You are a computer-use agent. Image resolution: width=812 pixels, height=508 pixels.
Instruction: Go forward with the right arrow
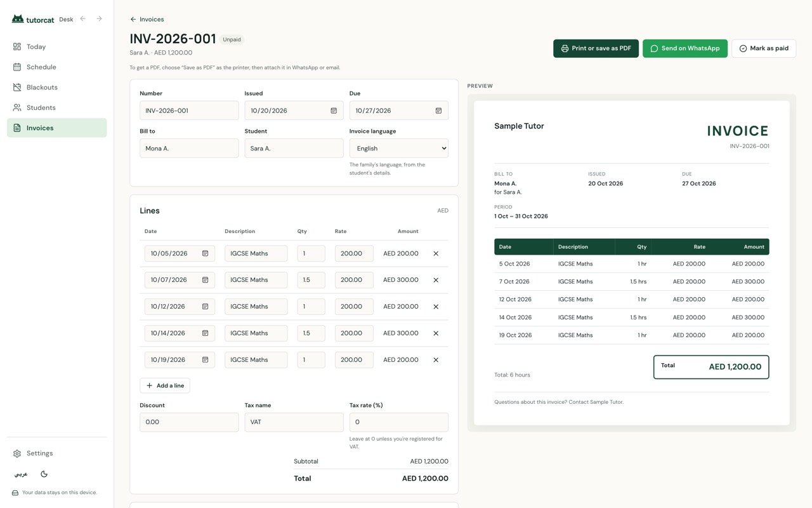coord(99,19)
